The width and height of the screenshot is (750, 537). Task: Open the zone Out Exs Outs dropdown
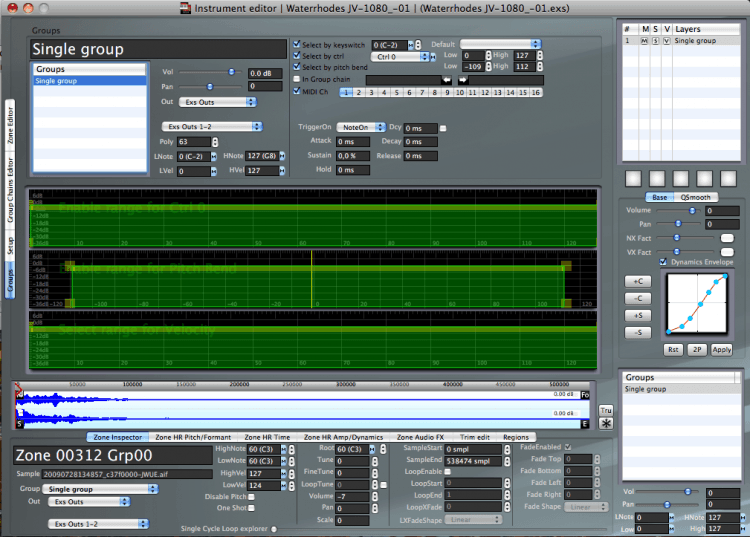(89, 502)
